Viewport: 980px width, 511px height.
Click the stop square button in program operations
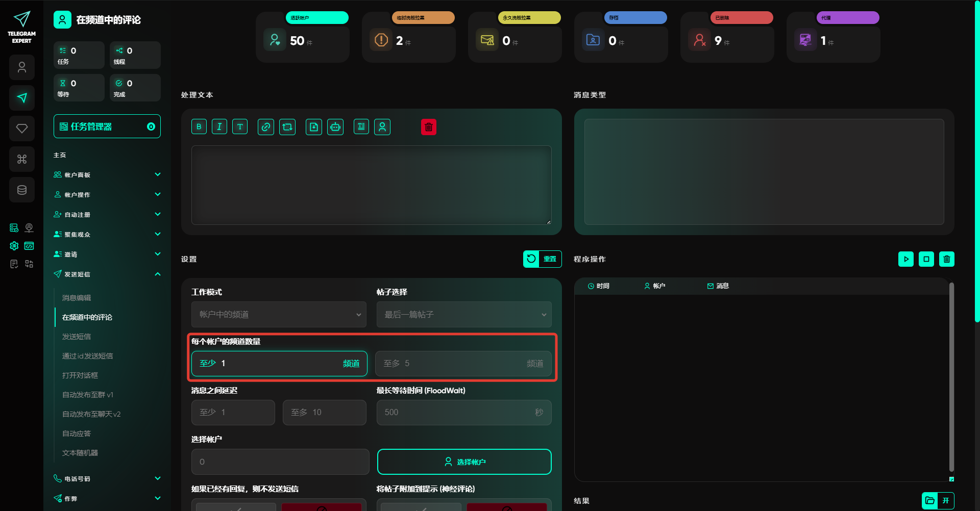point(926,259)
